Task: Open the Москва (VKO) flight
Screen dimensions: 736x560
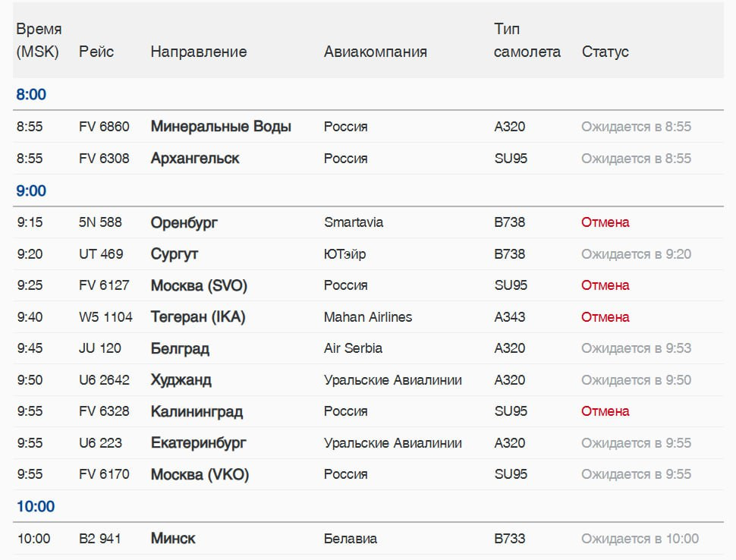Action: click(200, 474)
